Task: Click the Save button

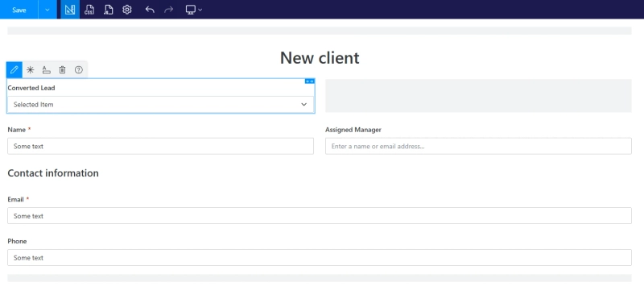Action: [19, 10]
